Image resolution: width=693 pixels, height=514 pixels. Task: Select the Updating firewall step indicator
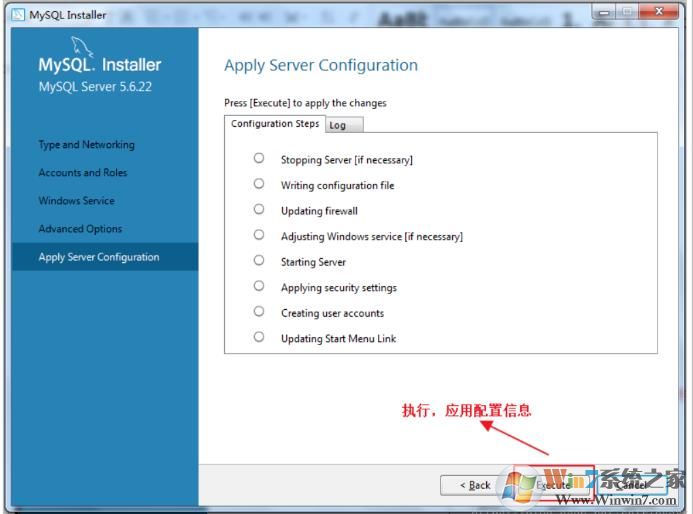(x=259, y=209)
